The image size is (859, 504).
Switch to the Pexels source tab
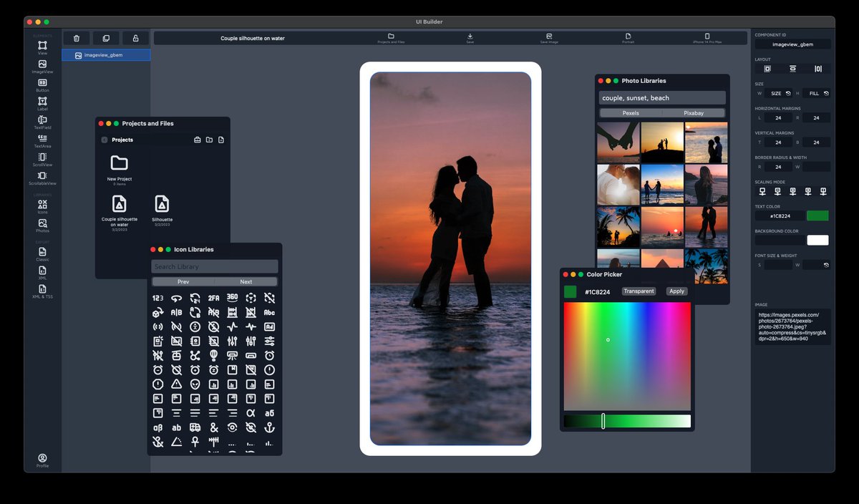click(631, 113)
